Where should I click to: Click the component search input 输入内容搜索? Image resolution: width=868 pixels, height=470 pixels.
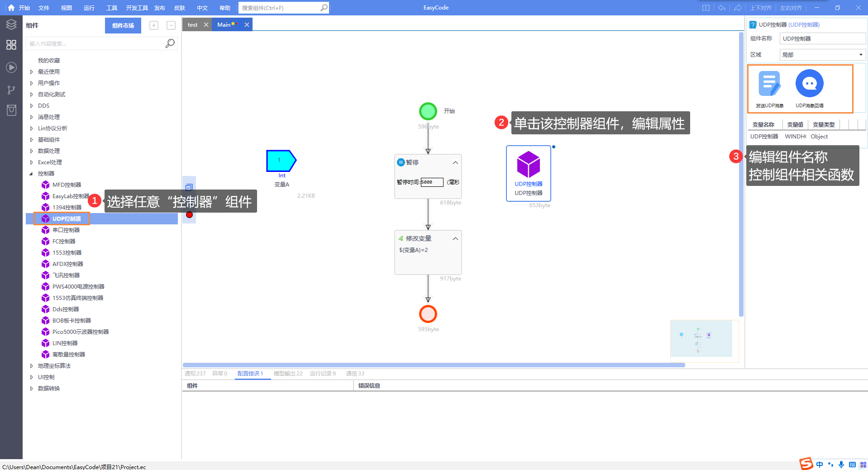click(95, 43)
